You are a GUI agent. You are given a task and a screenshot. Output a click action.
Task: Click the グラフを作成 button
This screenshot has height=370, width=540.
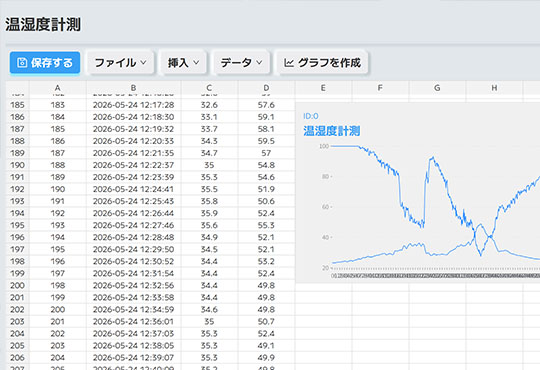322,63
